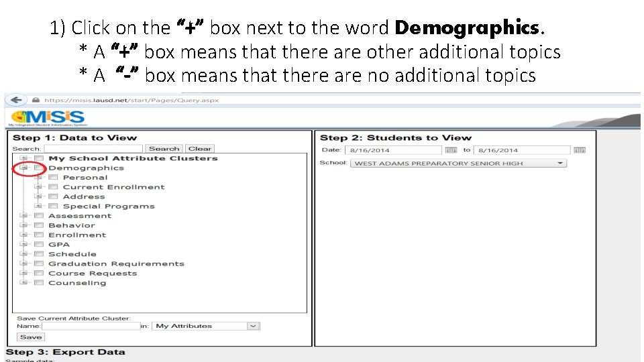This screenshot has height=362, width=644.
Task: Click the Save button
Action: pyautogui.click(x=31, y=337)
